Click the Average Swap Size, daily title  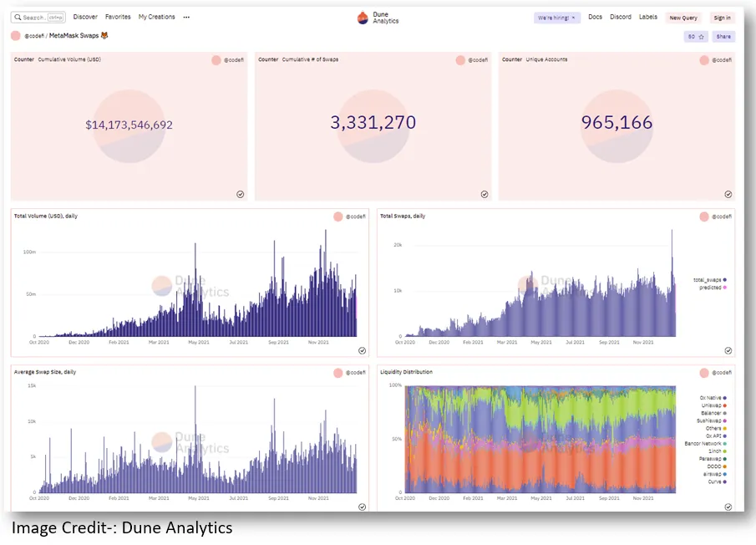coord(45,372)
